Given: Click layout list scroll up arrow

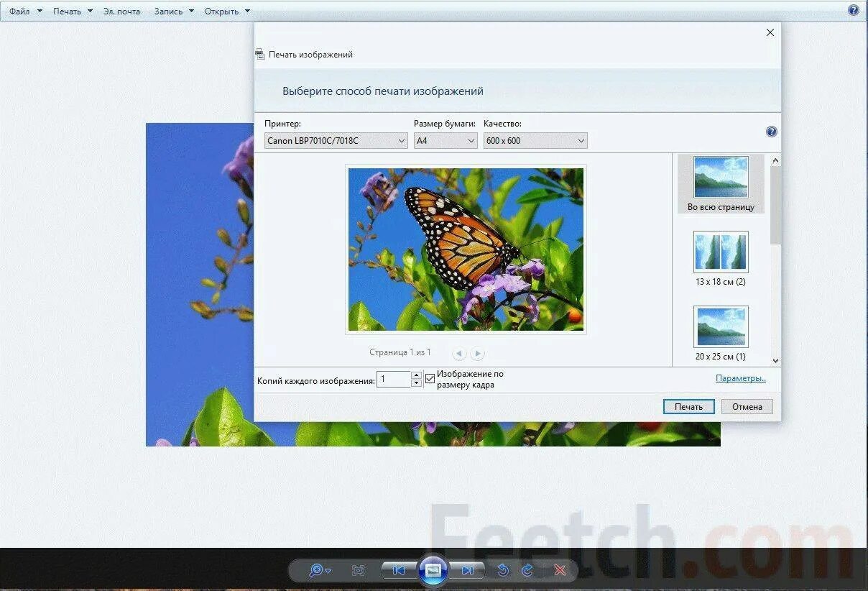Looking at the screenshot, I should click(x=775, y=160).
